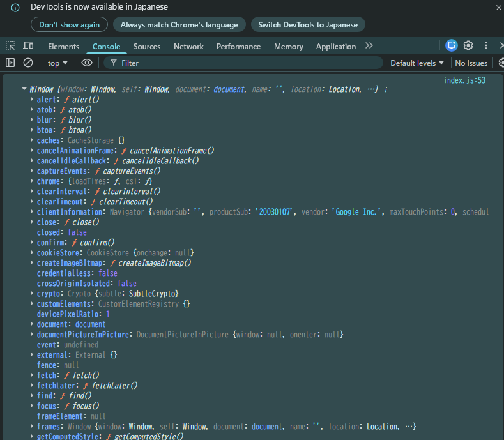Focus the console Filter field
Viewport: 504px width, 440px height.
pyautogui.click(x=243, y=63)
